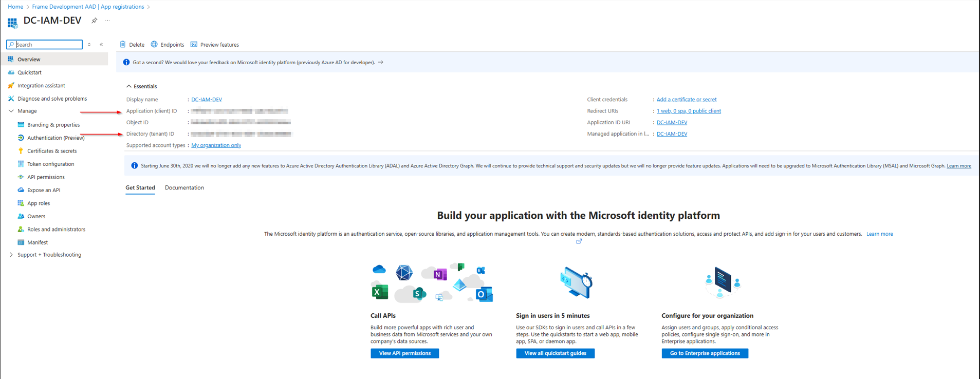Screen dimensions: 980x379
Task: Open the Expose an API cloud icon
Action: tap(21, 190)
